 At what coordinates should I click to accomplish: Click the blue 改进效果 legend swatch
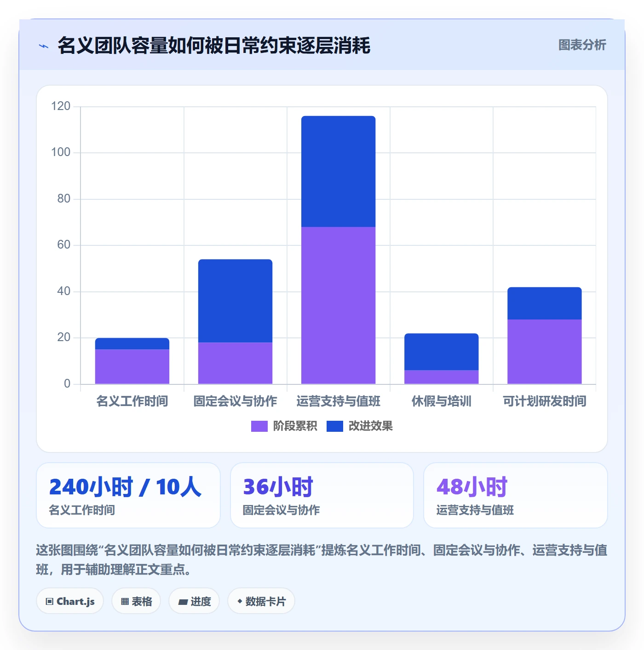click(x=334, y=426)
